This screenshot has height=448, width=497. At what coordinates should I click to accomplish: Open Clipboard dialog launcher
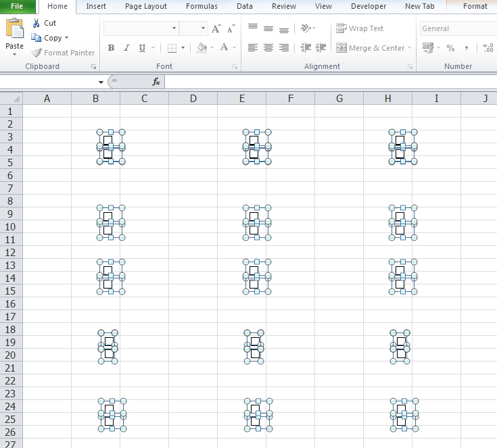click(x=93, y=66)
